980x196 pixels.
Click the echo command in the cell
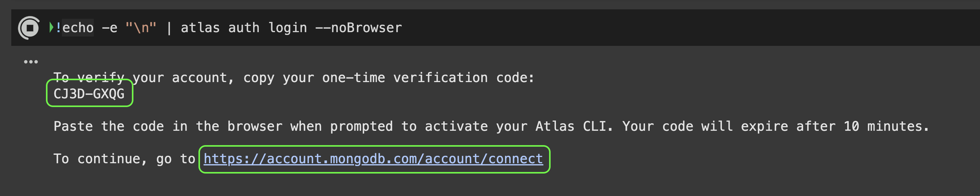(78, 28)
